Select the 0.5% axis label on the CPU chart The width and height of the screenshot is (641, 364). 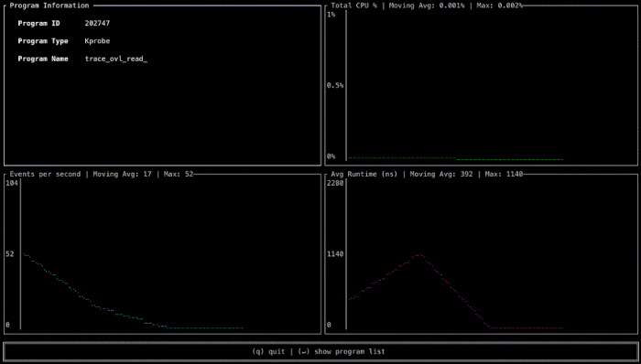[x=335, y=85]
